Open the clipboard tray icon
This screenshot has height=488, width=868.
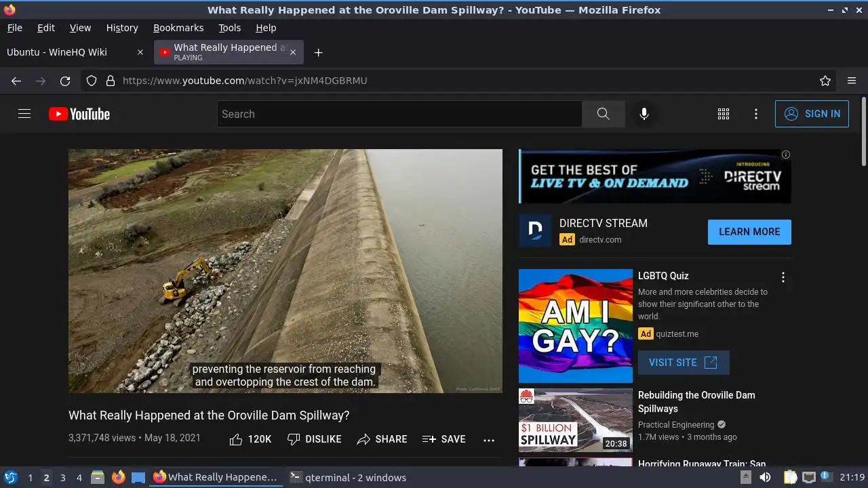click(x=791, y=478)
